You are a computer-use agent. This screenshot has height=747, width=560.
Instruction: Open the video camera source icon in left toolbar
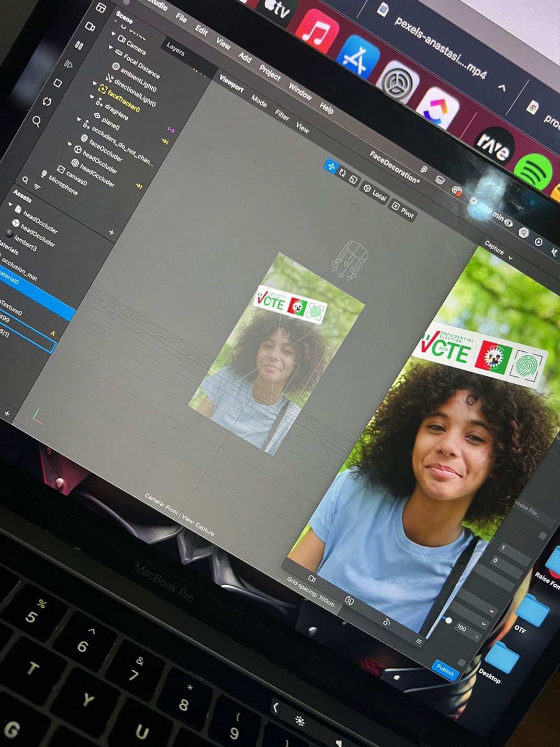tap(90, 26)
